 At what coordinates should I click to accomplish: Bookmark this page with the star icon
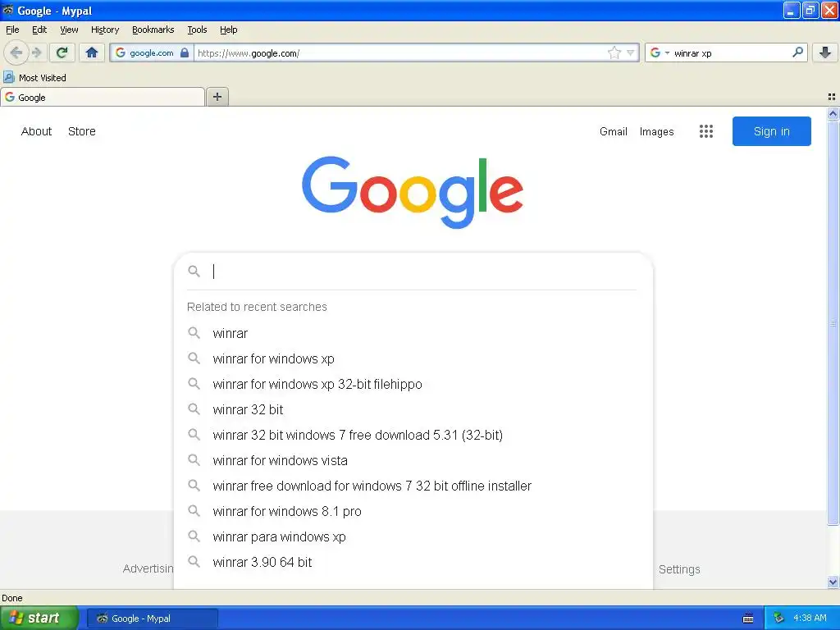[614, 52]
